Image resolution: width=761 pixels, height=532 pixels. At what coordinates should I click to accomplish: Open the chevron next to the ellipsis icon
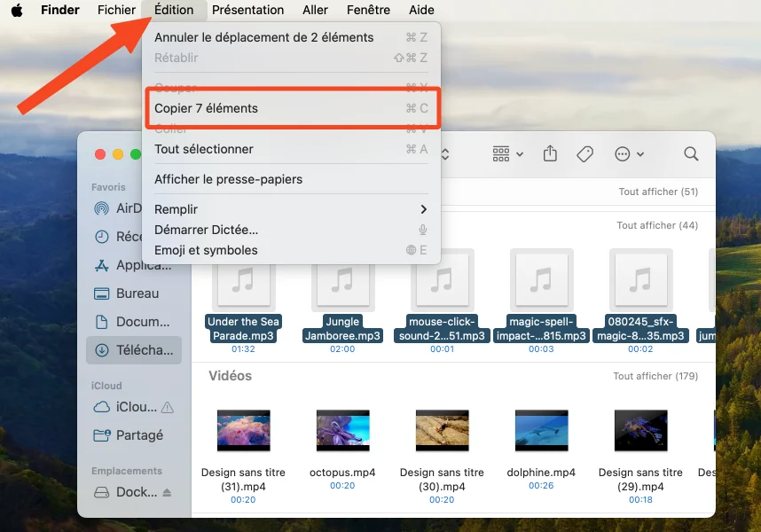[x=639, y=153]
